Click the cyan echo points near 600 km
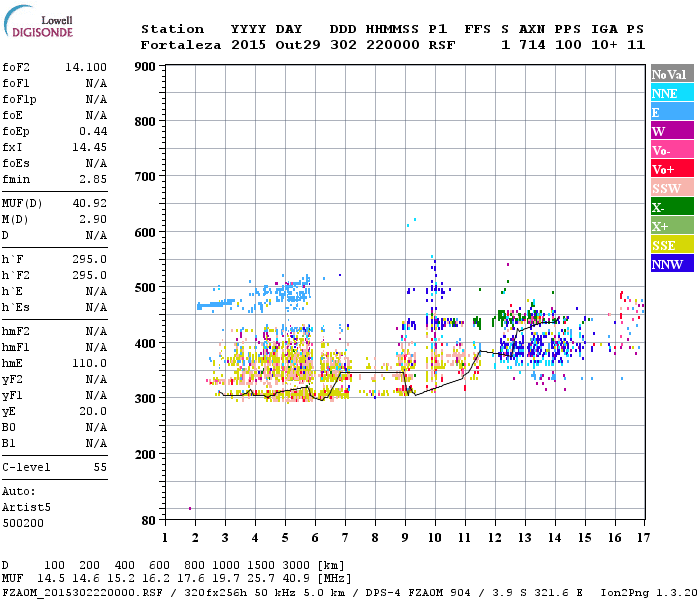Screen dimensions: 700x600 pos(411,222)
